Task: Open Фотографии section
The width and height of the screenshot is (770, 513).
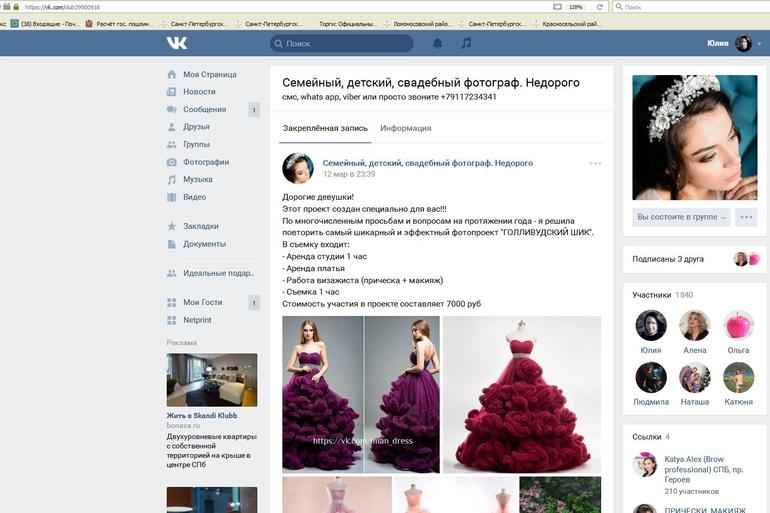Action: click(206, 162)
